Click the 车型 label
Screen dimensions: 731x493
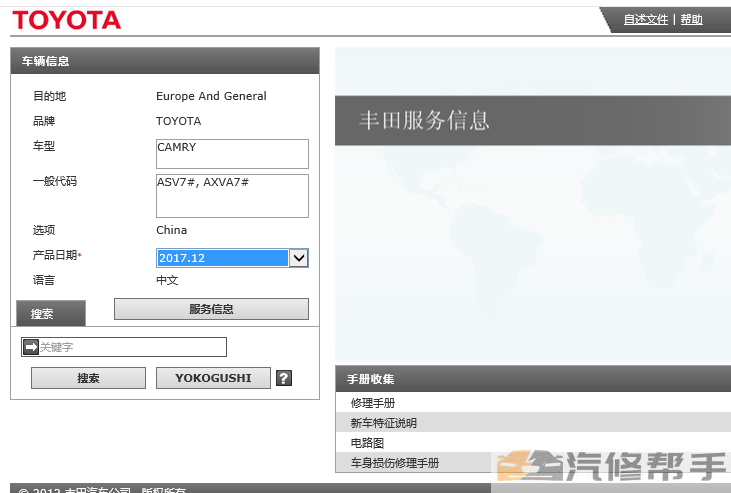(44, 146)
